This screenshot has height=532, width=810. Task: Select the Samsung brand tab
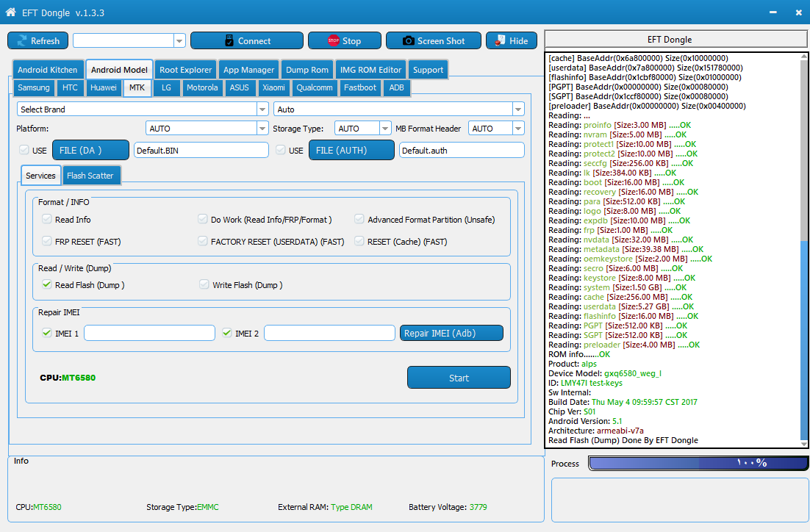(x=34, y=87)
